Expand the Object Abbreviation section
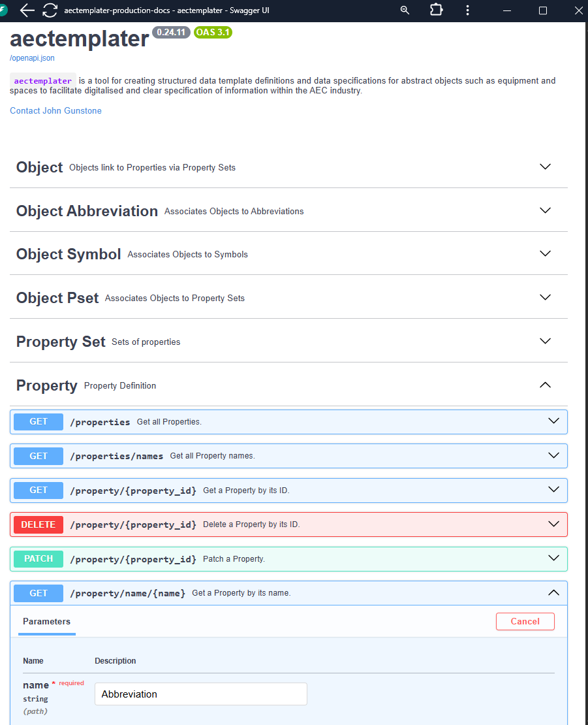 coord(546,210)
